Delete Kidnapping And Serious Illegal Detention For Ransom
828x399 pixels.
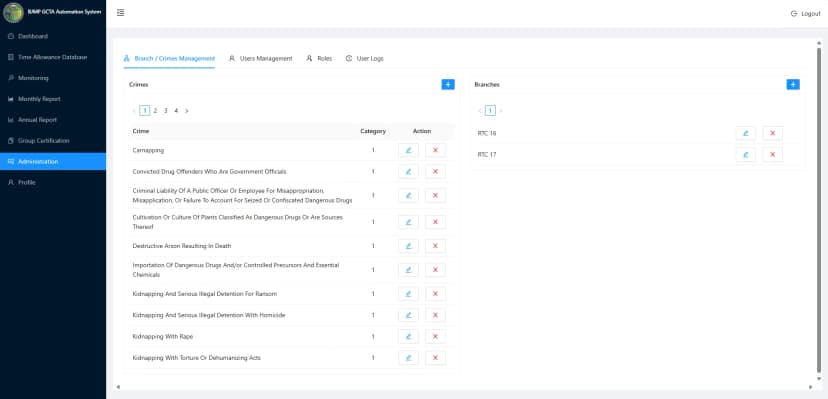point(435,294)
